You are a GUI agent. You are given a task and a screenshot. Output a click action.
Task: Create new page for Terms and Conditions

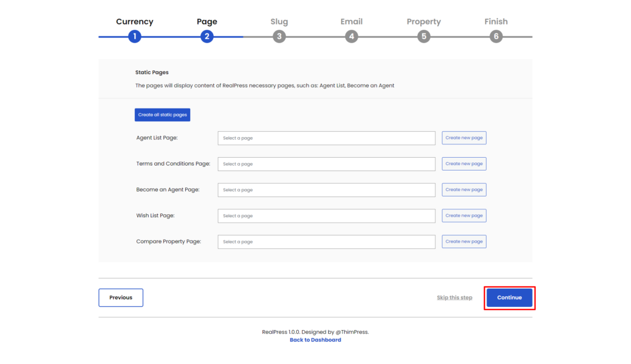tap(464, 164)
